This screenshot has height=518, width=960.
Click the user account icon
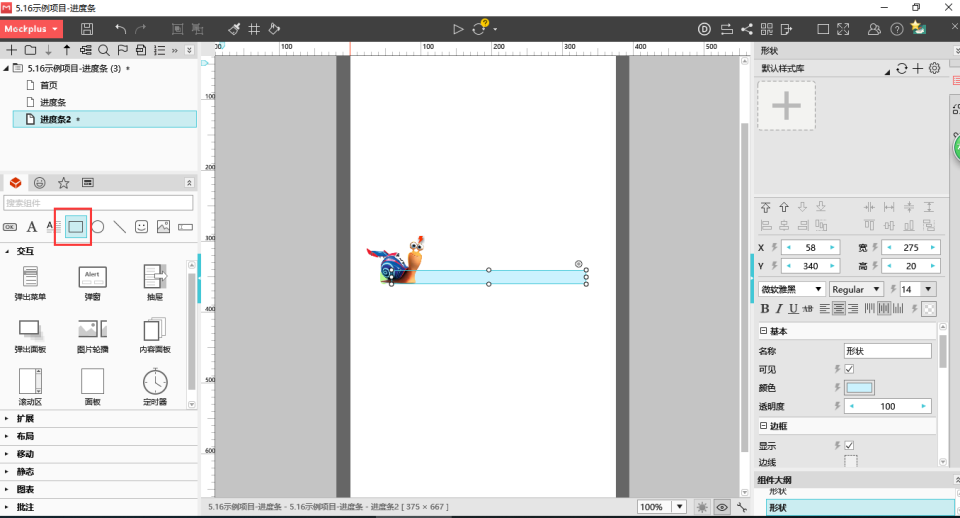(x=874, y=29)
